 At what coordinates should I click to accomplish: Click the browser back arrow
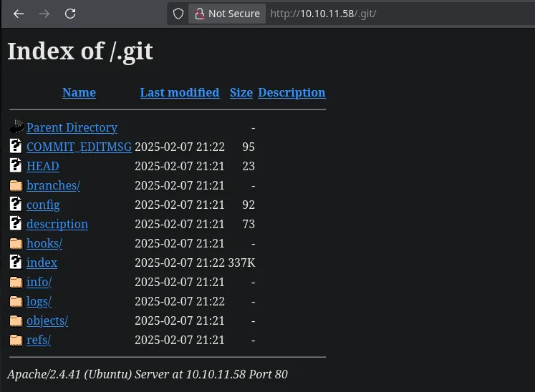coord(19,14)
